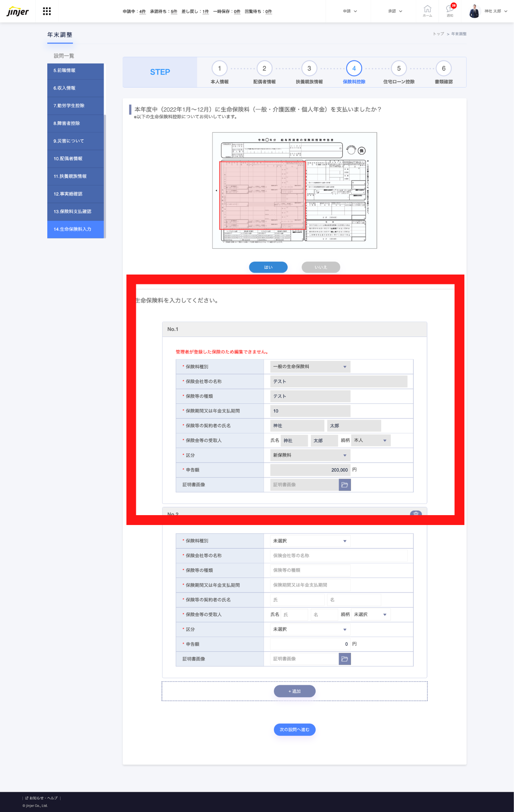516x812 pixels.
Task: Open No.1 区分 dropdown showing 新保険料
Action: (x=310, y=455)
